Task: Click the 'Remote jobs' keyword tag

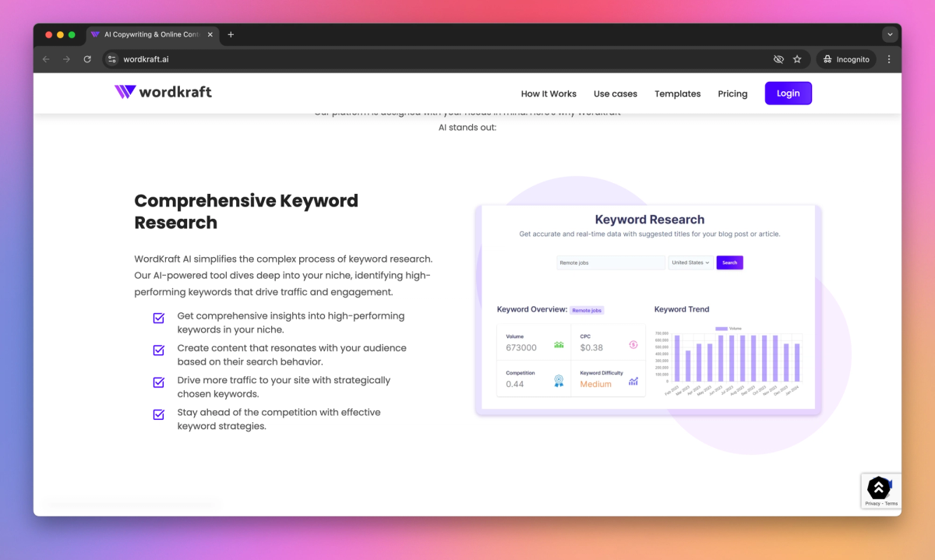Action: (587, 310)
